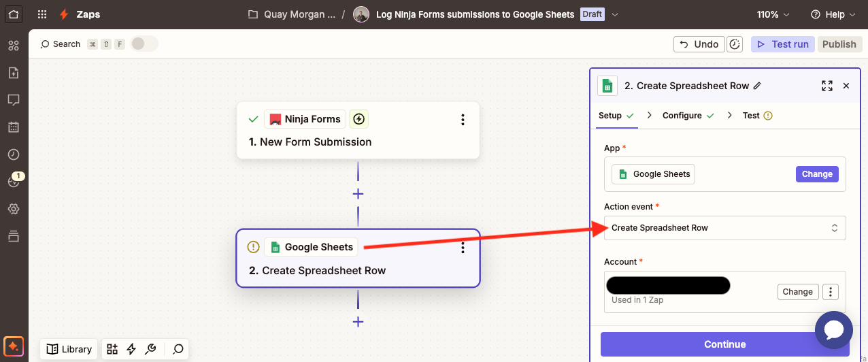This screenshot has height=362, width=868.
Task: Open the Library panel
Action: pos(69,349)
